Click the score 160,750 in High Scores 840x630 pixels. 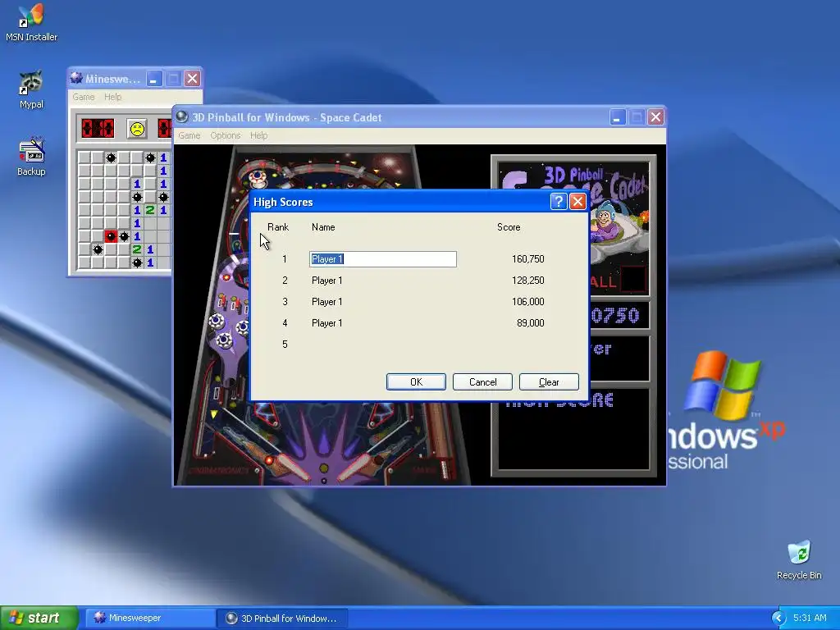(527, 259)
